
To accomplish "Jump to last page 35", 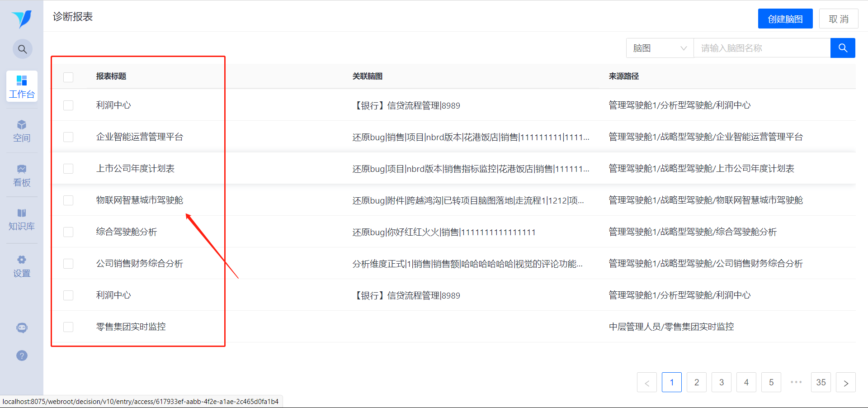I will pyautogui.click(x=821, y=383).
